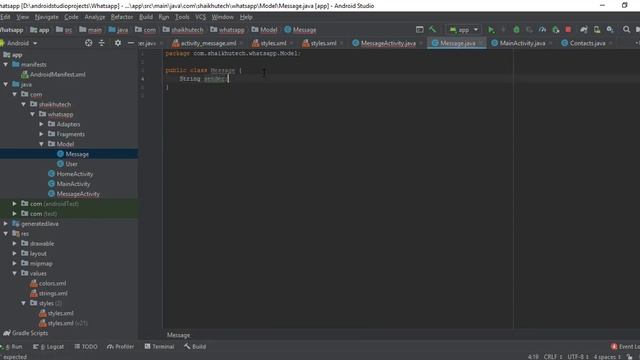Screen dimensions: 640x360
Task: Select the User class in Model package
Action: click(x=67, y=164)
